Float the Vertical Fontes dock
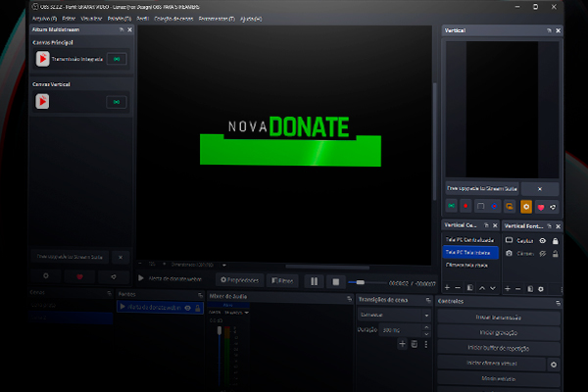This screenshot has height=392, width=588. pos(550,225)
